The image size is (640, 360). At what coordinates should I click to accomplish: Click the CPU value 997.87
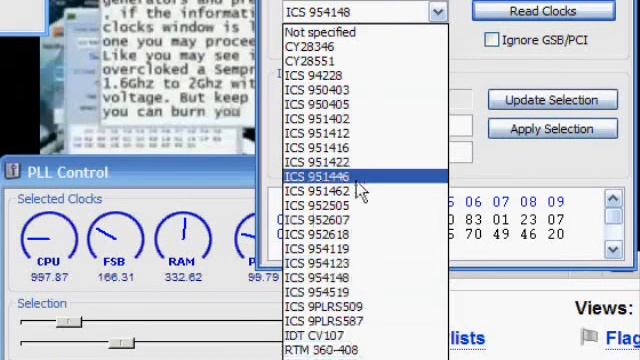49,278
